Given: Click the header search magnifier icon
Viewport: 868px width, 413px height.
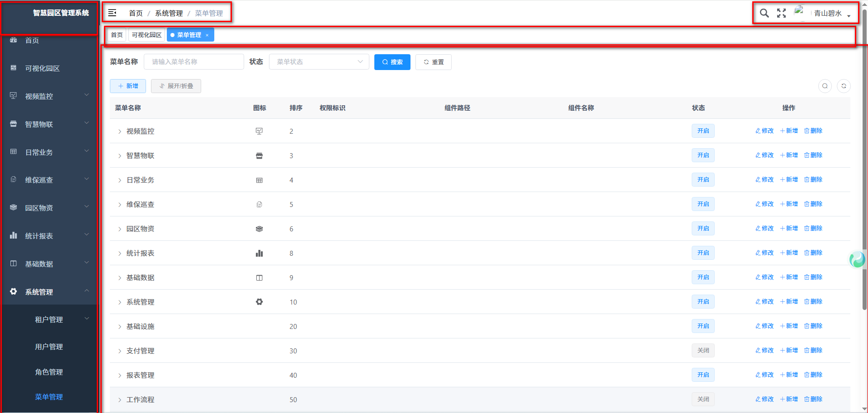Looking at the screenshot, I should 764,13.
